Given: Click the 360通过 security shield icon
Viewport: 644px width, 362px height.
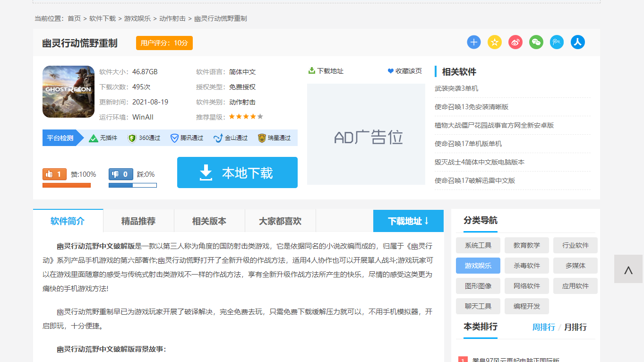Looking at the screenshot, I should (131, 138).
